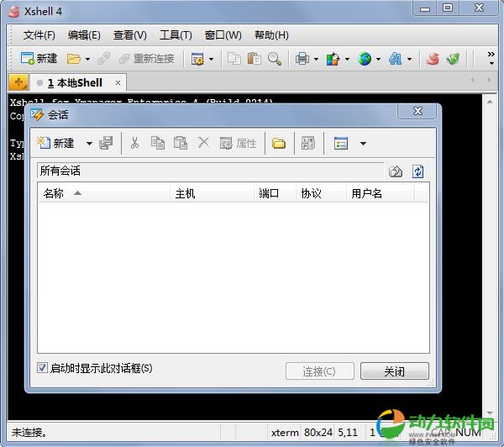
Task: Click the Print icon in main toolbar
Action: click(302, 59)
